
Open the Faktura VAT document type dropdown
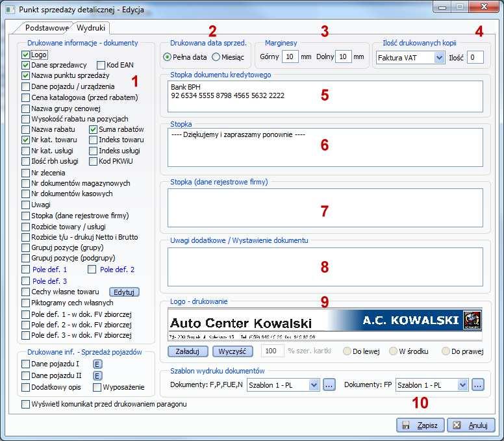(x=439, y=58)
